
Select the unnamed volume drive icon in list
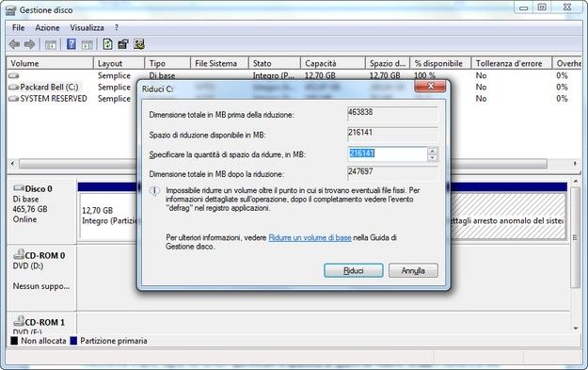[14, 75]
